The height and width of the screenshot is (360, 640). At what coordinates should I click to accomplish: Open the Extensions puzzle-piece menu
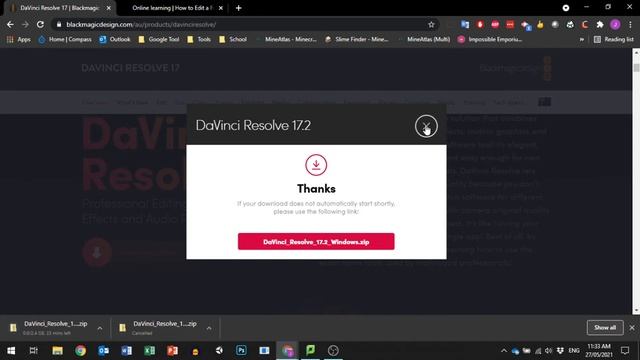[x=600, y=24]
